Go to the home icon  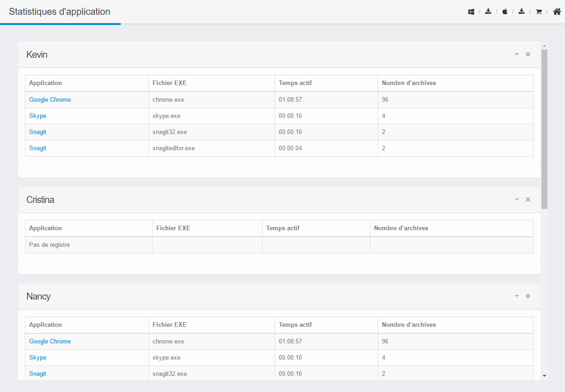coord(557,12)
